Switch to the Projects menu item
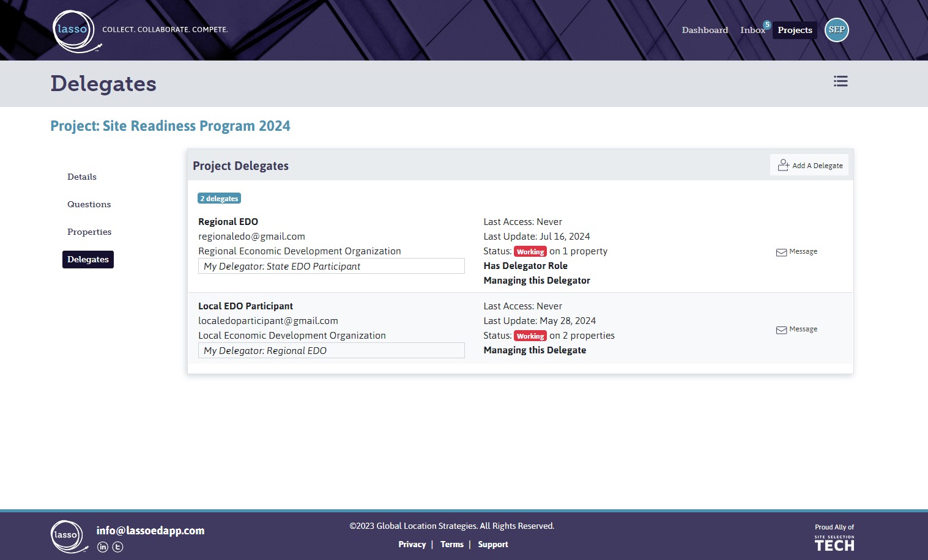The width and height of the screenshot is (928, 560). [795, 29]
